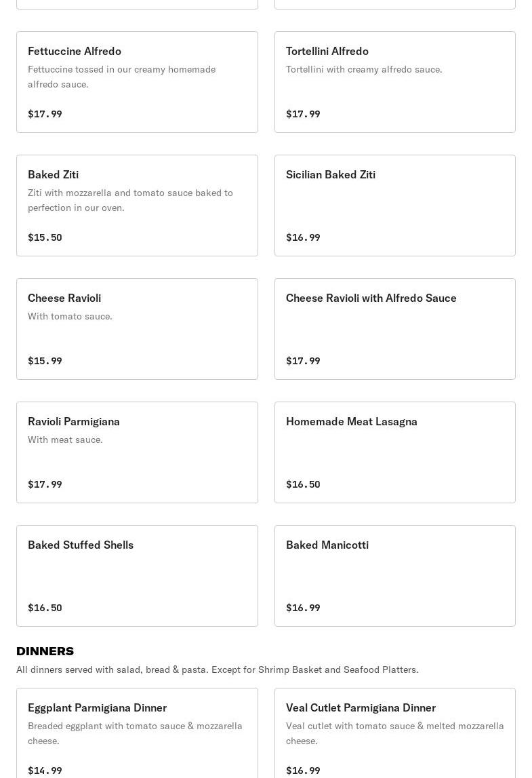Click the Baked Manicotti $16.99 price
The width and height of the screenshot is (532, 778).
coord(303,608)
